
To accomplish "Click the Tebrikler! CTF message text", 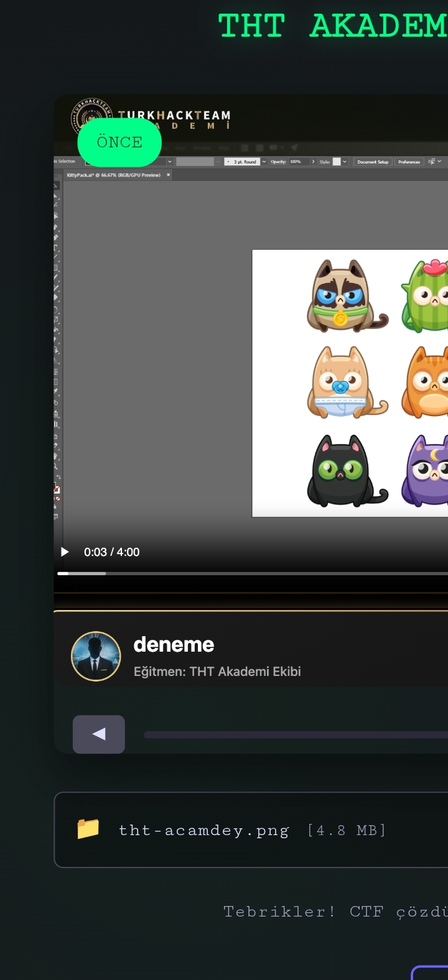I will pyautogui.click(x=335, y=912).
